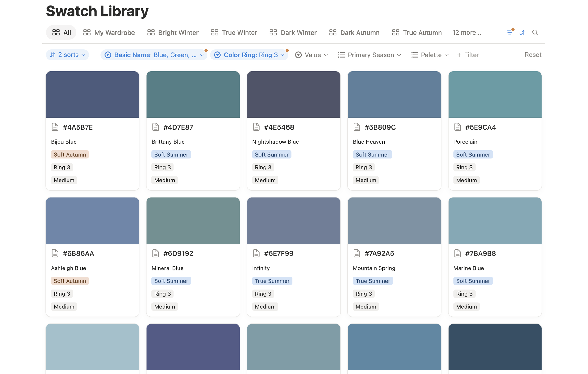This screenshot has height=374, width=588.
Task: Click the page icon beside #5B809C
Action: tap(357, 127)
